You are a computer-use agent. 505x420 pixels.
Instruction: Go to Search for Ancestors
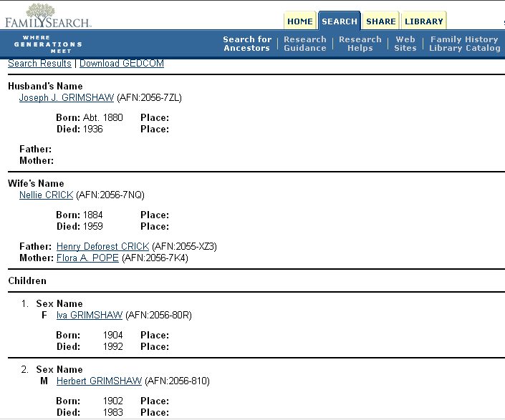(247, 44)
